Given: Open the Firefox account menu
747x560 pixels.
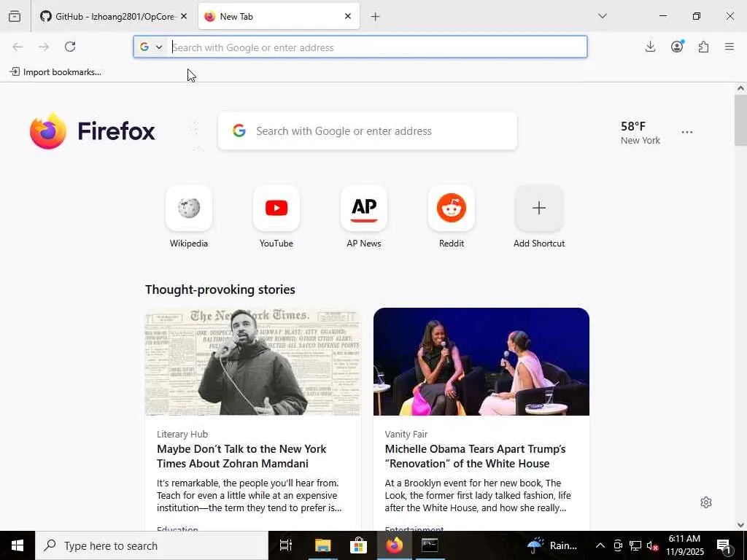Looking at the screenshot, I should (677, 47).
